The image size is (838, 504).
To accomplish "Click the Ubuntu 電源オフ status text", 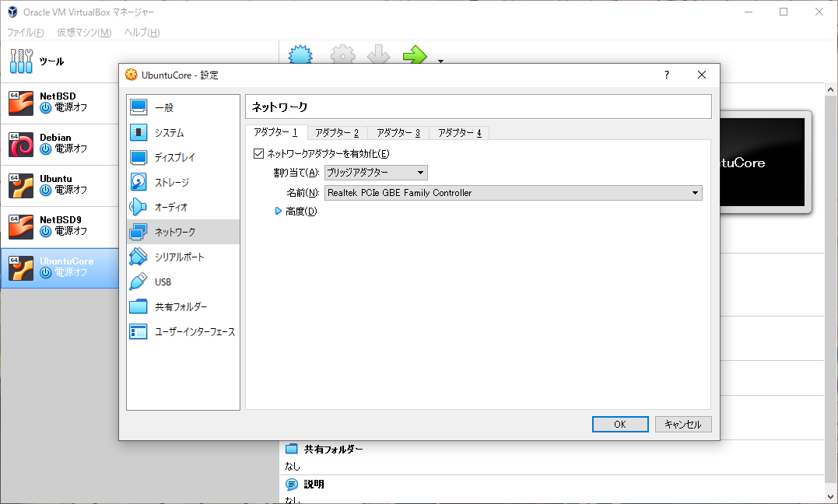I will pos(71,190).
